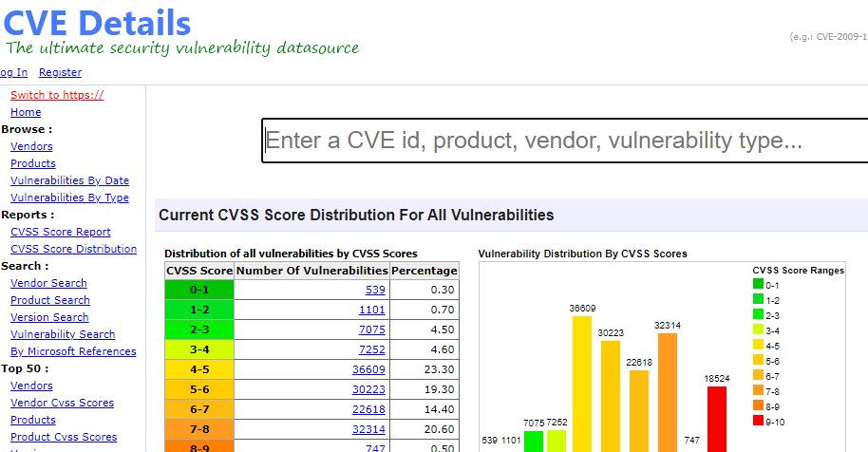Click the 22618 chart bar

pos(639,411)
